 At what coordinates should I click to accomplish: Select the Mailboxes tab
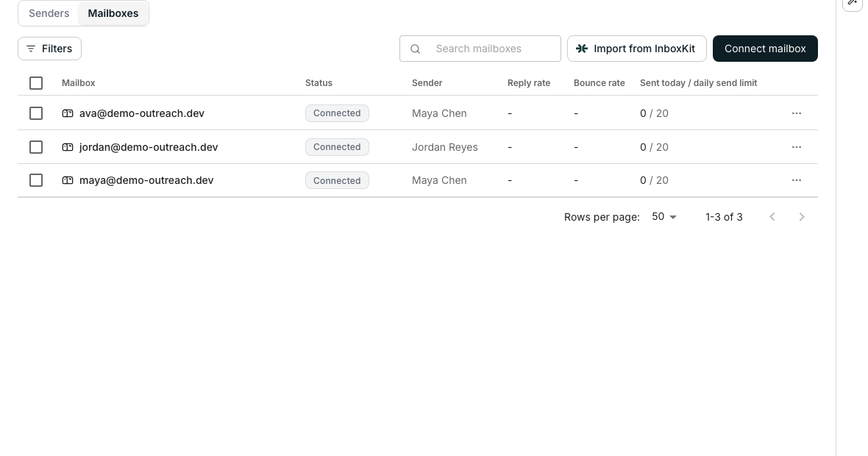pos(113,13)
